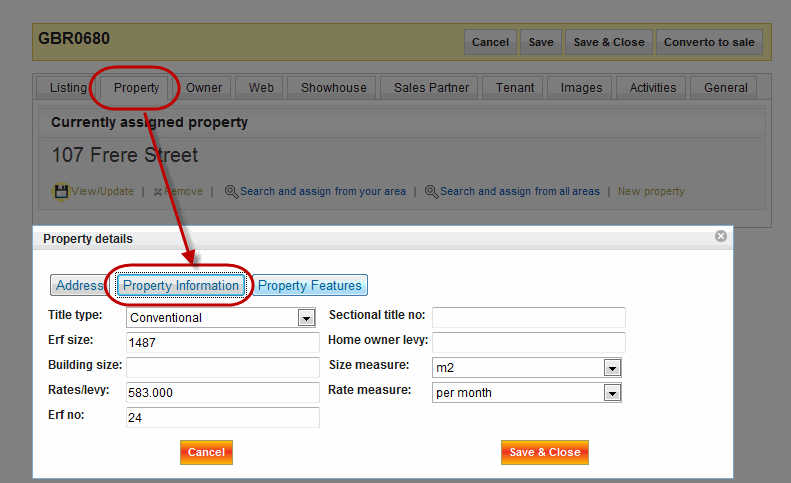Click the floppy disk View/Update icon
The height and width of the screenshot is (483, 791).
point(60,191)
